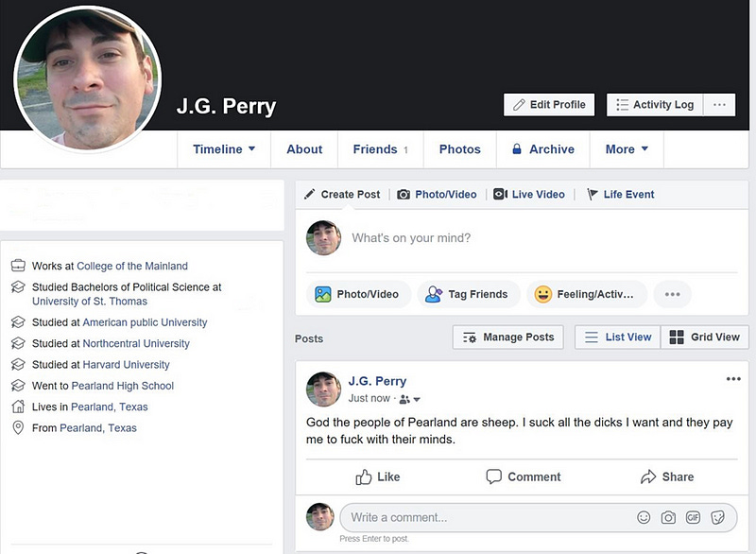Click the Tag Friends button
This screenshot has height=554, width=756.
coord(468,294)
